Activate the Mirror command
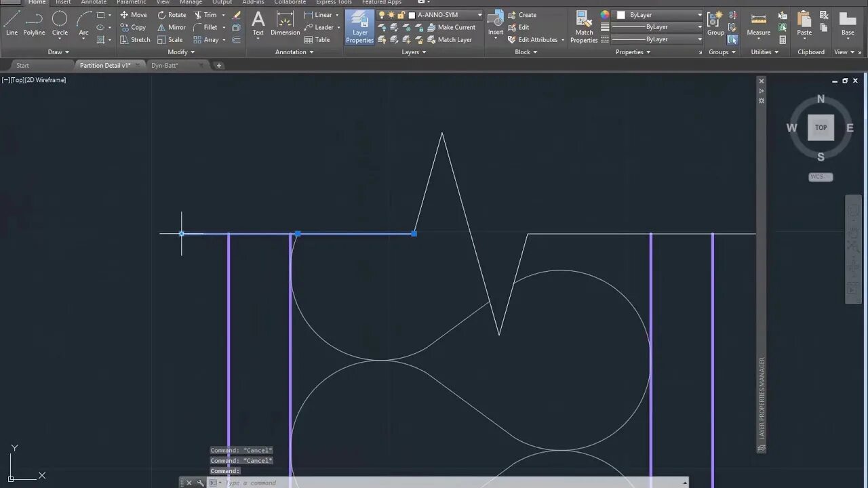 click(x=172, y=27)
